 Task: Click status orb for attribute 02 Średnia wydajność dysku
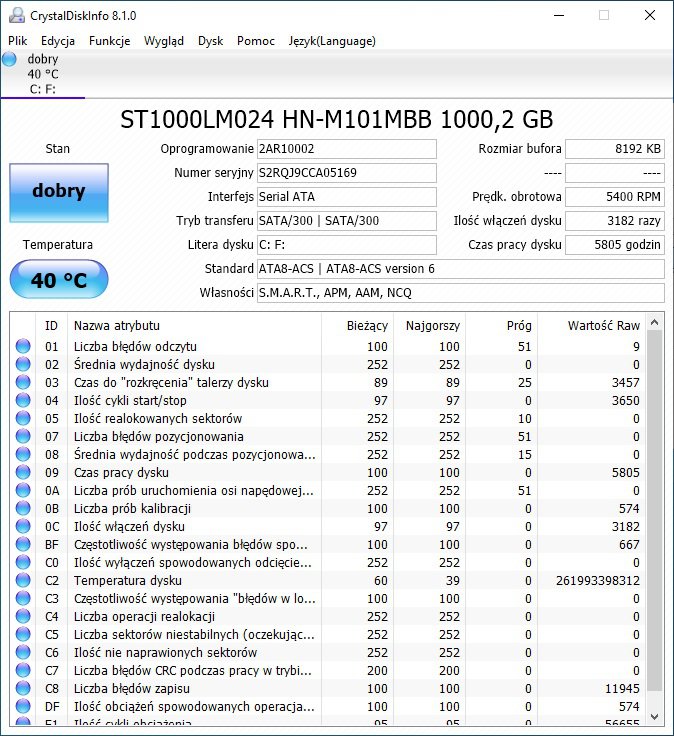23,364
